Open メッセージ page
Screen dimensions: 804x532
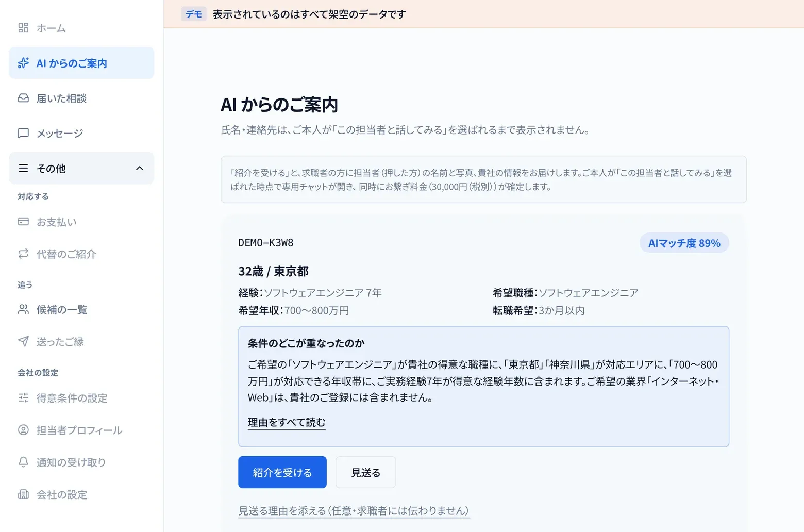pos(81,133)
